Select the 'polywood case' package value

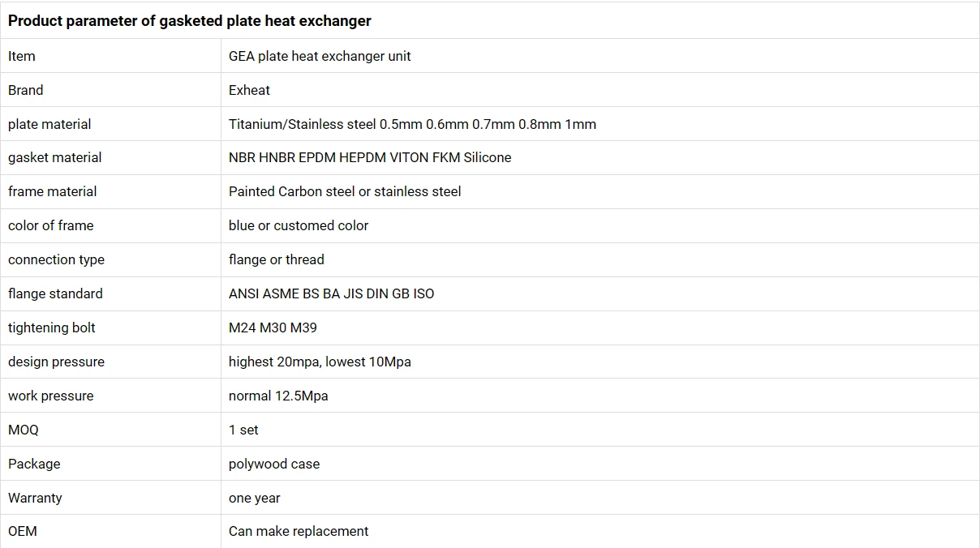[274, 464]
